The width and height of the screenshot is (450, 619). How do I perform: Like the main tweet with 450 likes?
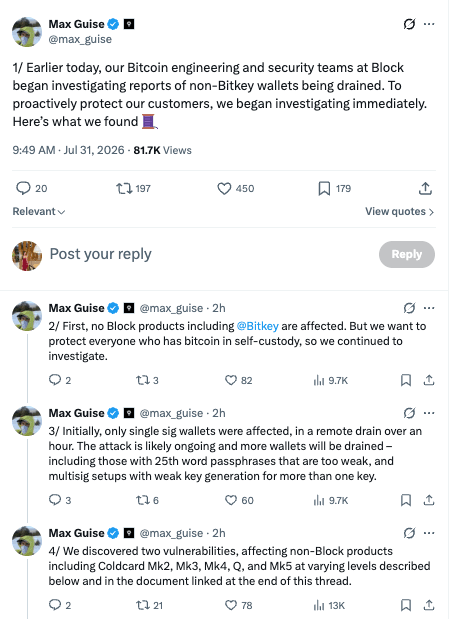point(235,189)
